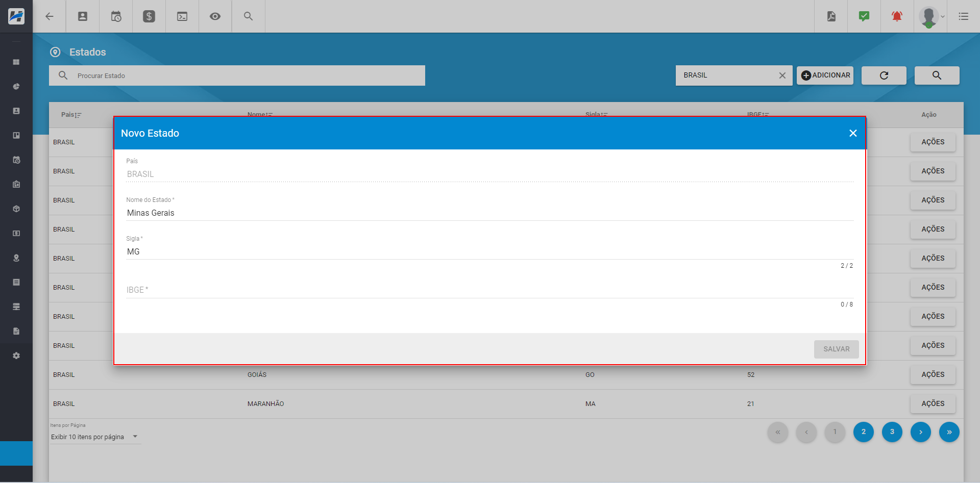Click IBGE code 52 cell
Viewport: 980px width, 483px height.
pos(751,374)
